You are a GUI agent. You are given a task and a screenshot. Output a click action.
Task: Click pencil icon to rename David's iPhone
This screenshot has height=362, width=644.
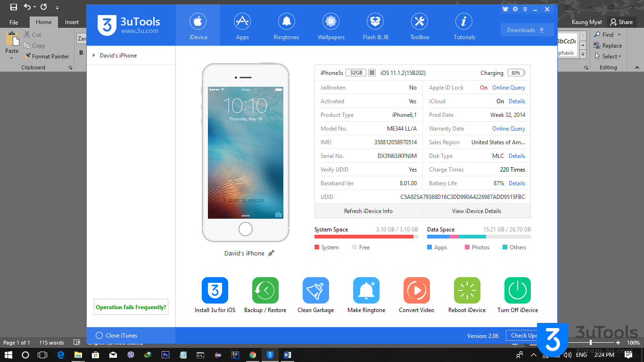pyautogui.click(x=271, y=253)
